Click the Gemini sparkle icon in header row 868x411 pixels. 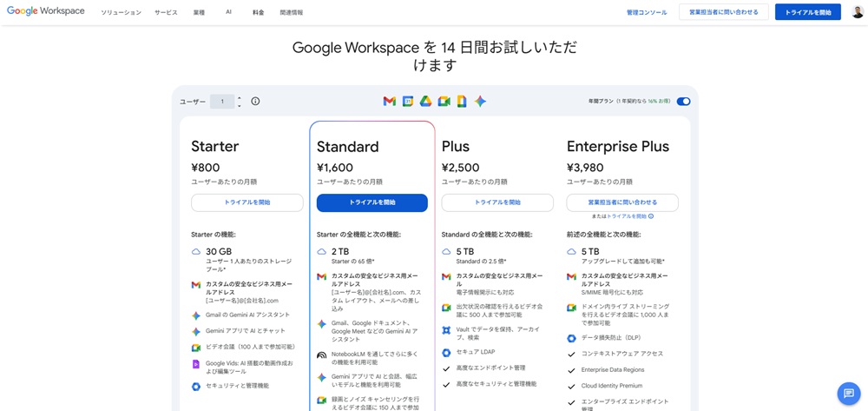coord(480,102)
